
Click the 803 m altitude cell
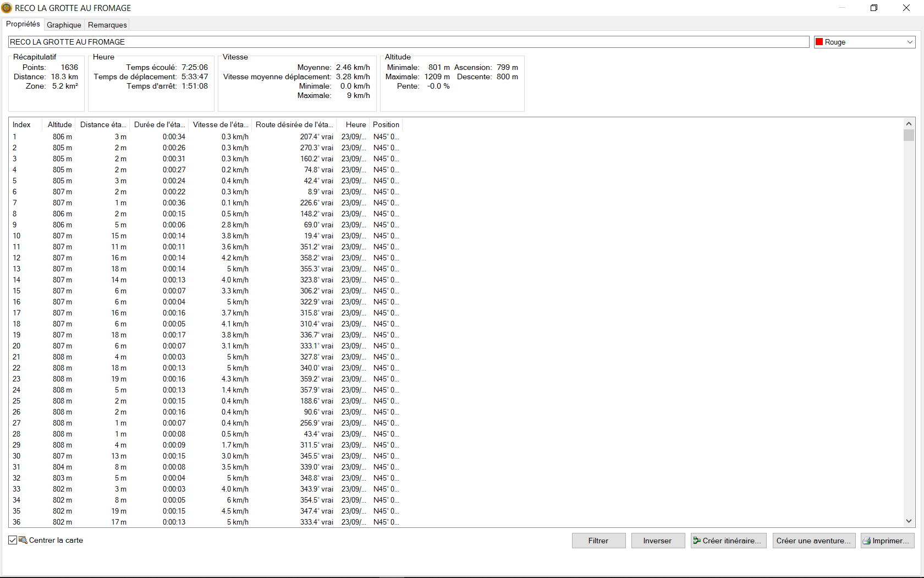62,478
